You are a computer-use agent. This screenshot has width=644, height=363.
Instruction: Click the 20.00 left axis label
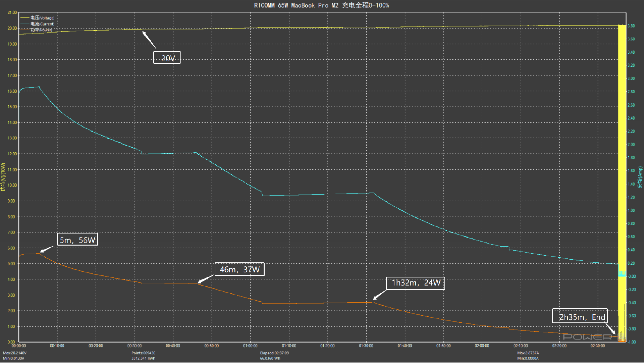(12, 28)
